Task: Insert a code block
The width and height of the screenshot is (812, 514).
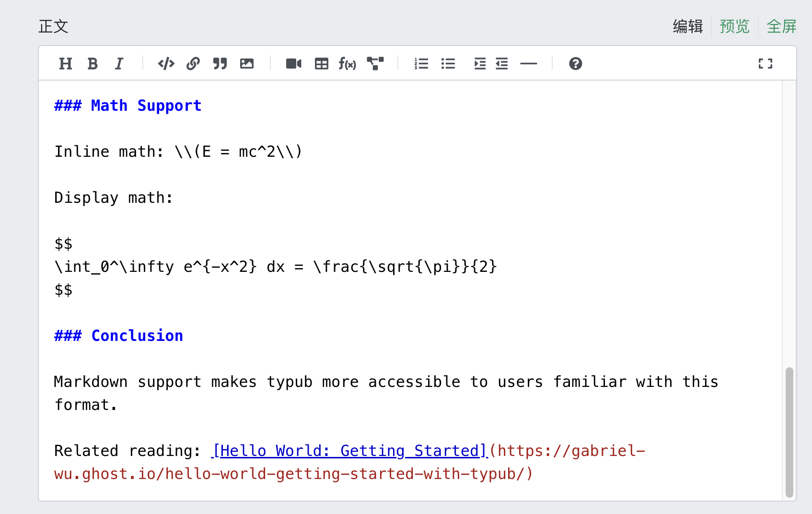Action: point(166,64)
